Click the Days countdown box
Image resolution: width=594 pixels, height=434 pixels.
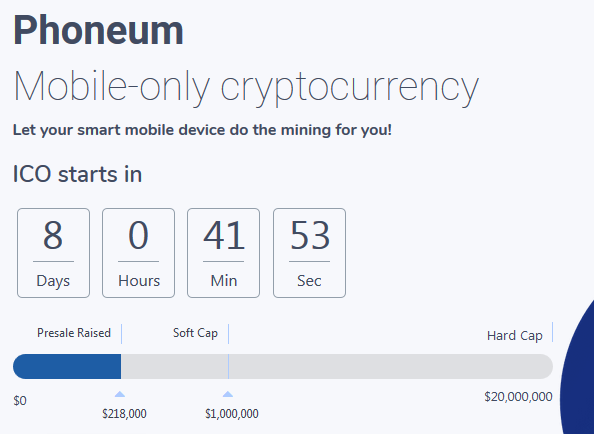point(53,253)
